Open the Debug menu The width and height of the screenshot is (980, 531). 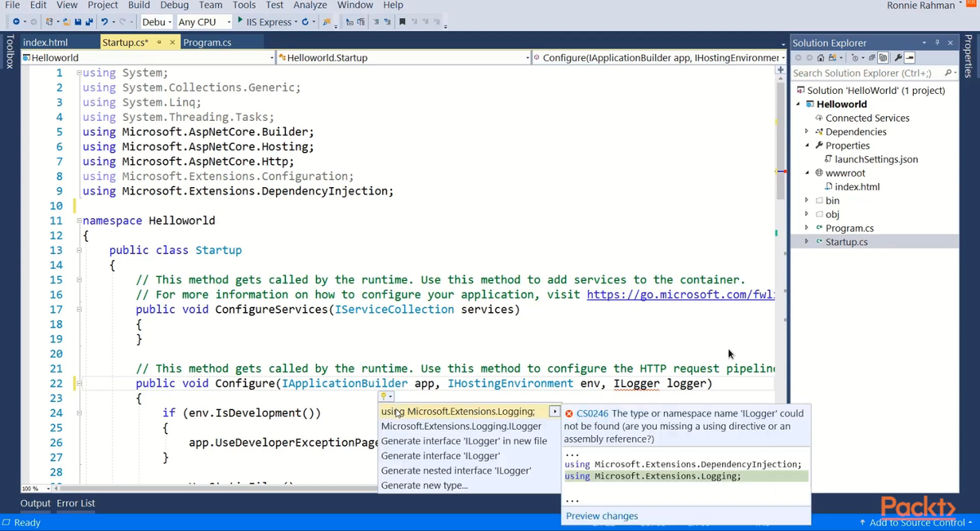[x=174, y=5]
